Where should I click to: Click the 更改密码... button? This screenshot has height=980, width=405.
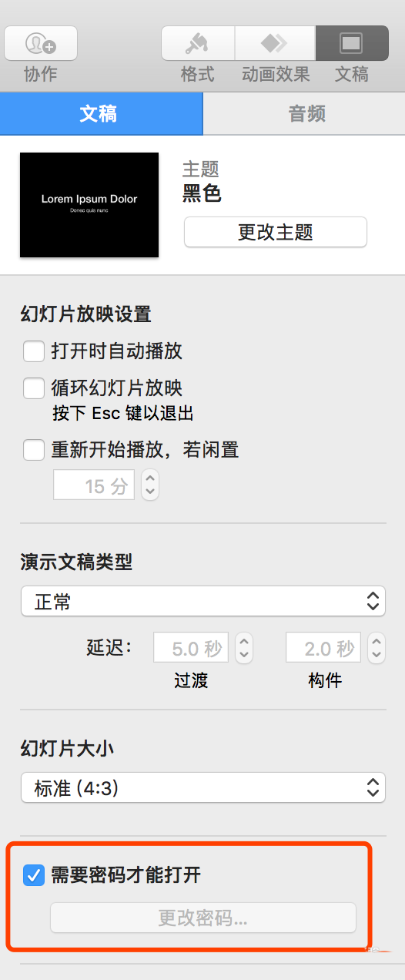click(203, 918)
